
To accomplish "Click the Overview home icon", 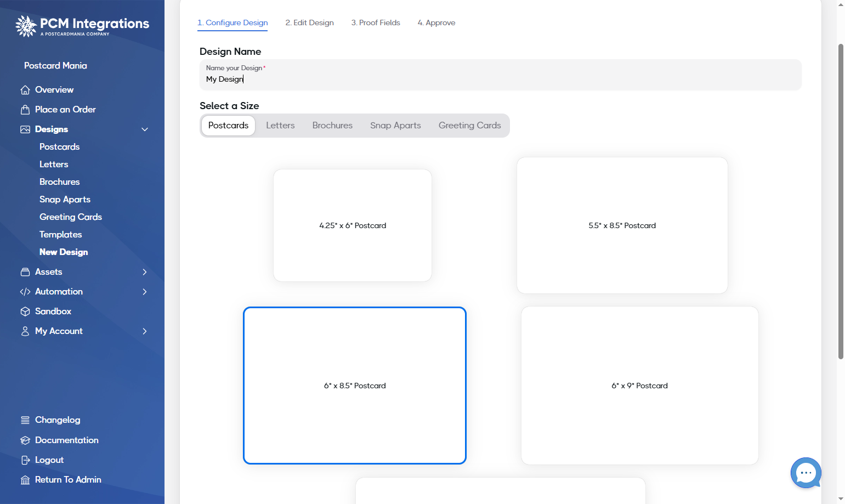I will [25, 90].
